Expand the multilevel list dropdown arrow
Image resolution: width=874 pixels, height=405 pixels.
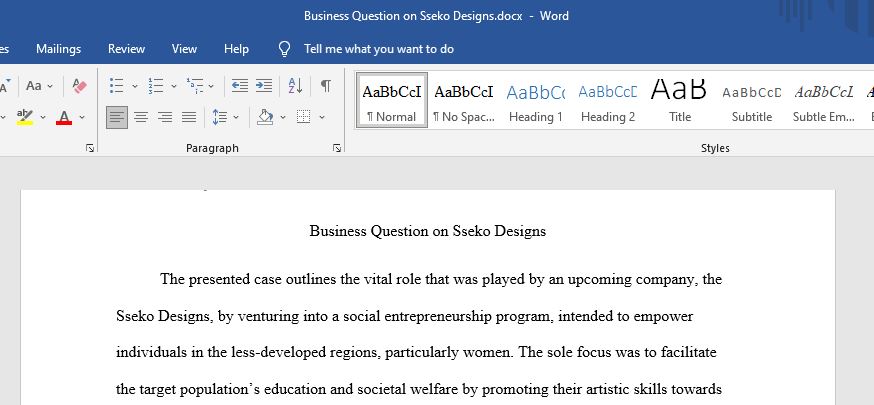tap(211, 86)
